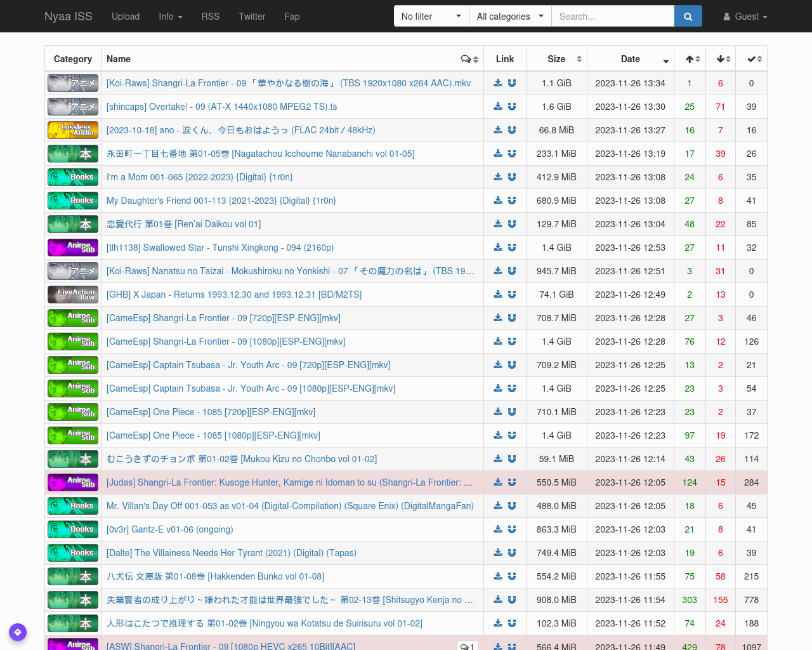This screenshot has width=812, height=650.
Task: Click the purple floating button at bottom left
Action: (18, 632)
